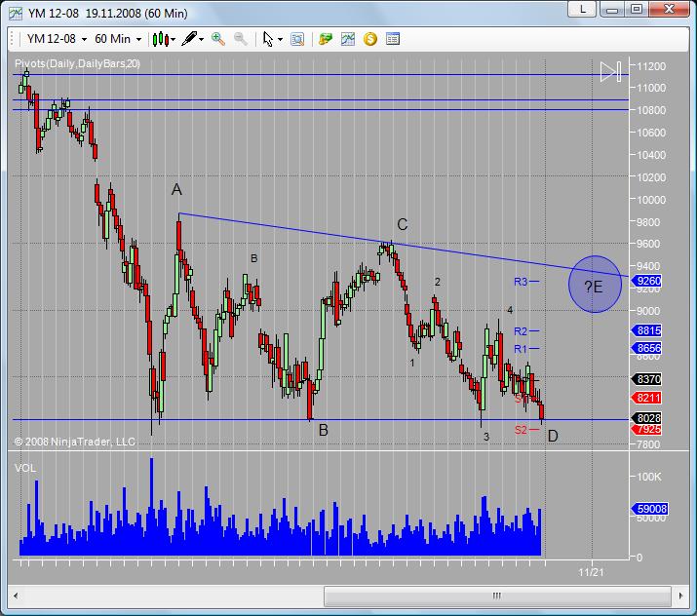Click the 9260 blue price marker
The height and width of the screenshot is (616, 697).
(646, 281)
